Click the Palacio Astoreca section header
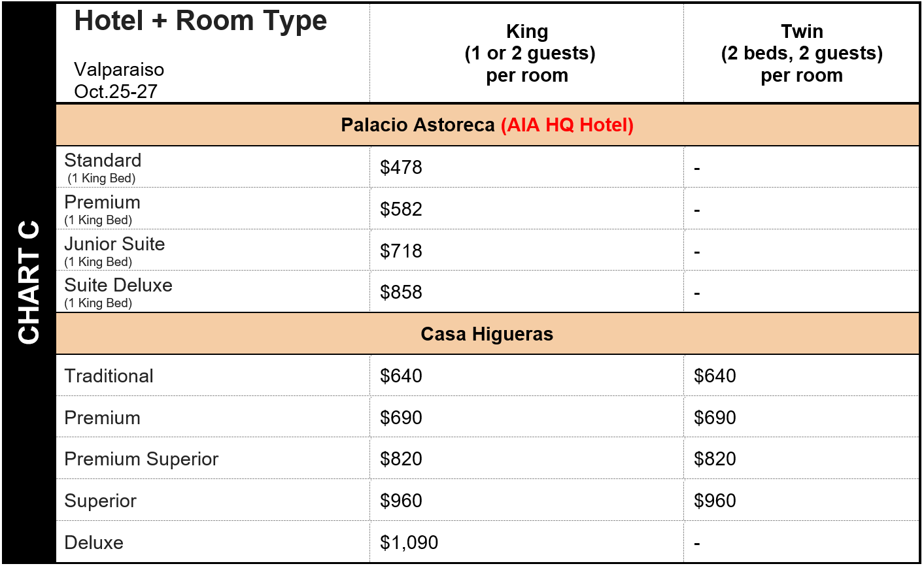This screenshot has height=566, width=924. coord(487,125)
